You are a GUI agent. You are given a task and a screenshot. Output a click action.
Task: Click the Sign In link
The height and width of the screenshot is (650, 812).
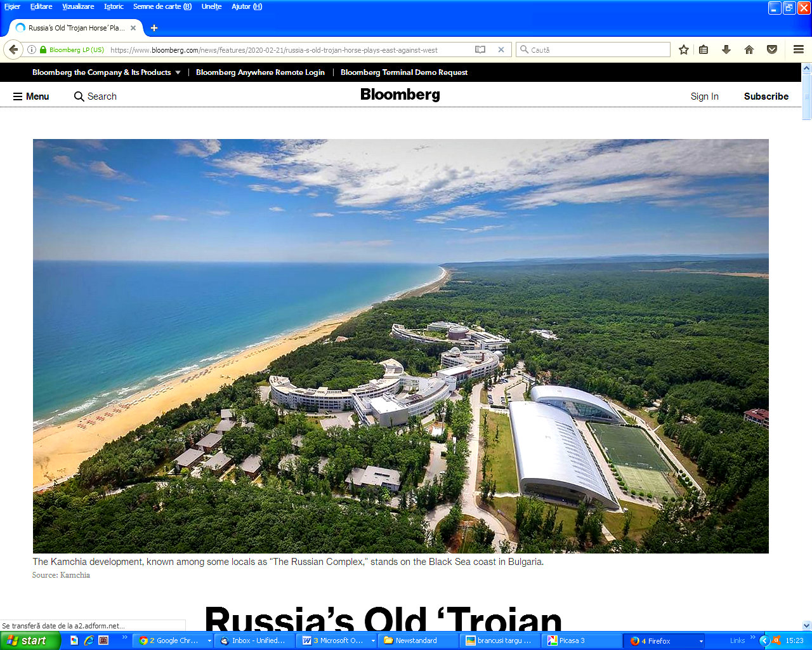tap(704, 96)
